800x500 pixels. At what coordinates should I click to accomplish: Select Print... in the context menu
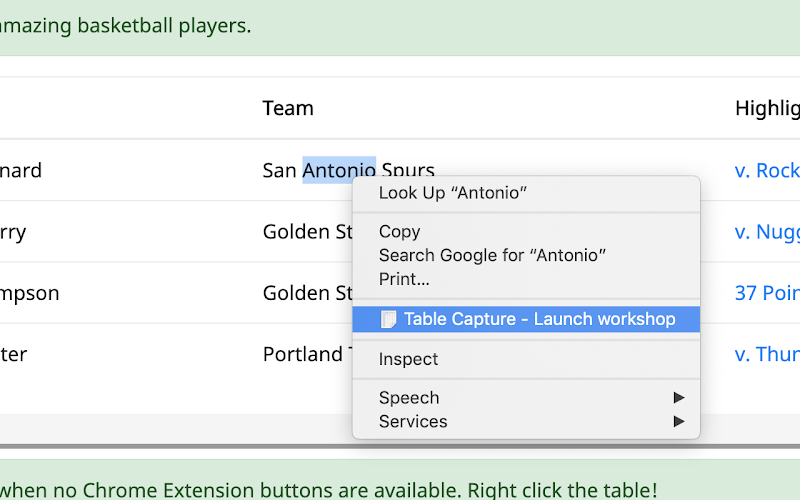click(526, 279)
